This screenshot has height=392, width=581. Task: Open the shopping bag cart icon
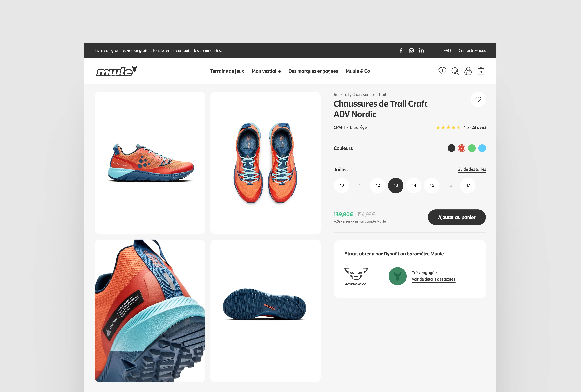(x=481, y=71)
